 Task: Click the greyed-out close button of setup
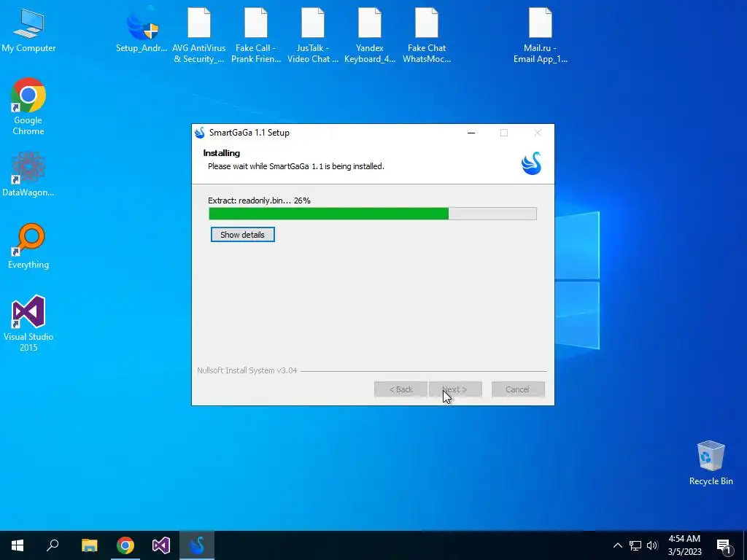coord(538,133)
